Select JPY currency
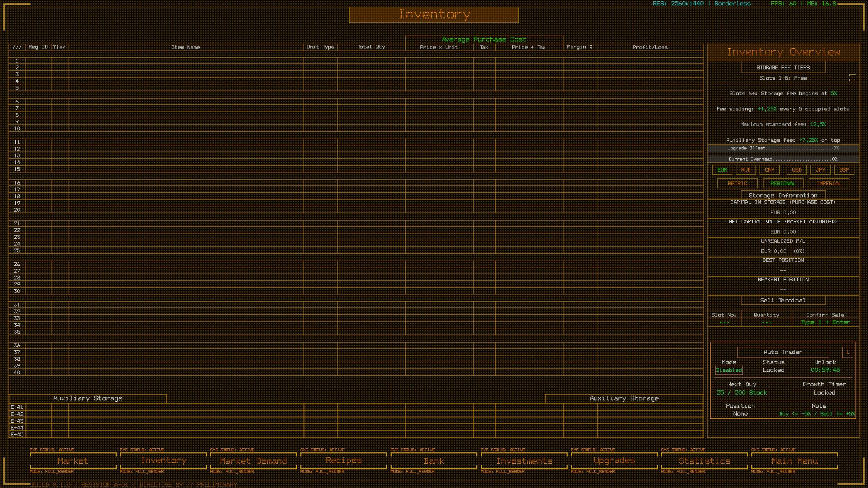Image resolution: width=868 pixels, height=488 pixels. click(820, 170)
